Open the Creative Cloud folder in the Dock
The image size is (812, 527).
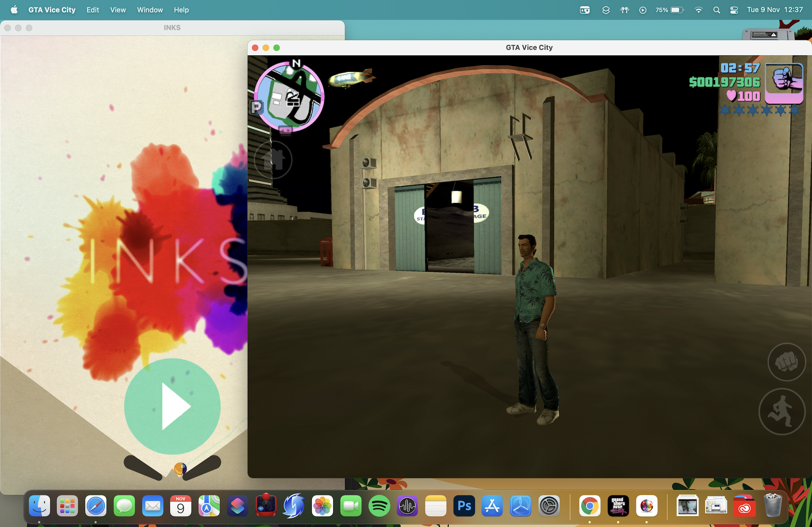(744, 506)
